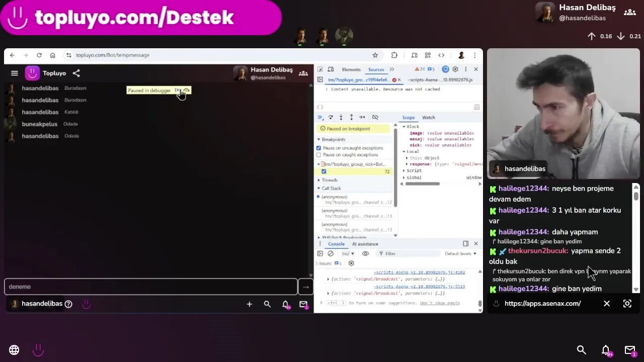Expand the response object in Local scope
Image resolution: width=644 pixels, height=362 pixels.
click(407, 164)
